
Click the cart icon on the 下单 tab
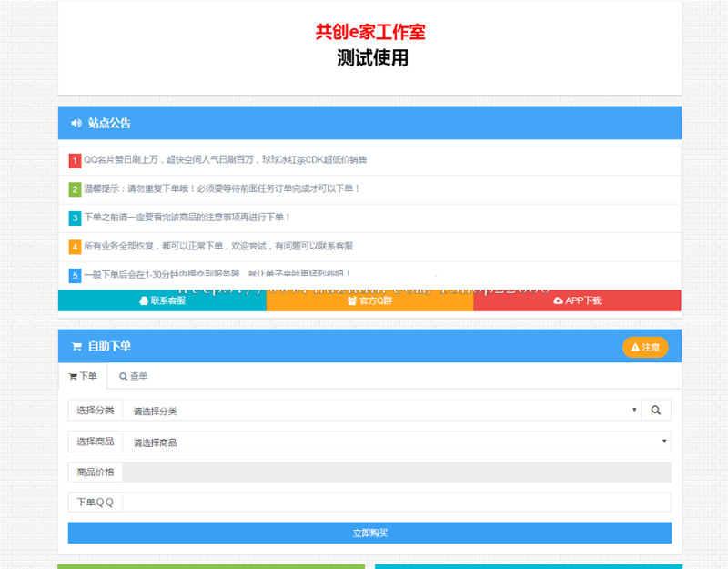[73, 376]
